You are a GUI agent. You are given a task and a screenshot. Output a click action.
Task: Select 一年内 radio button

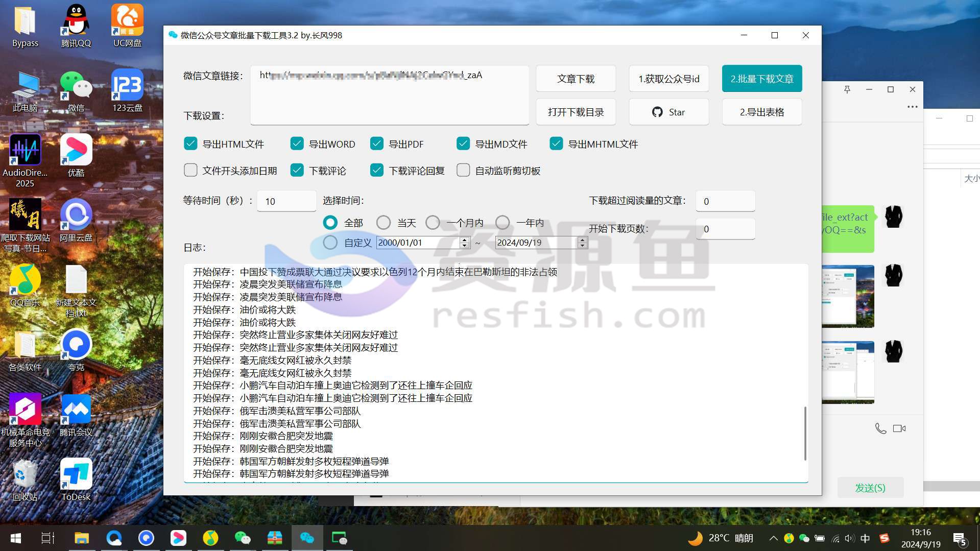coord(503,223)
